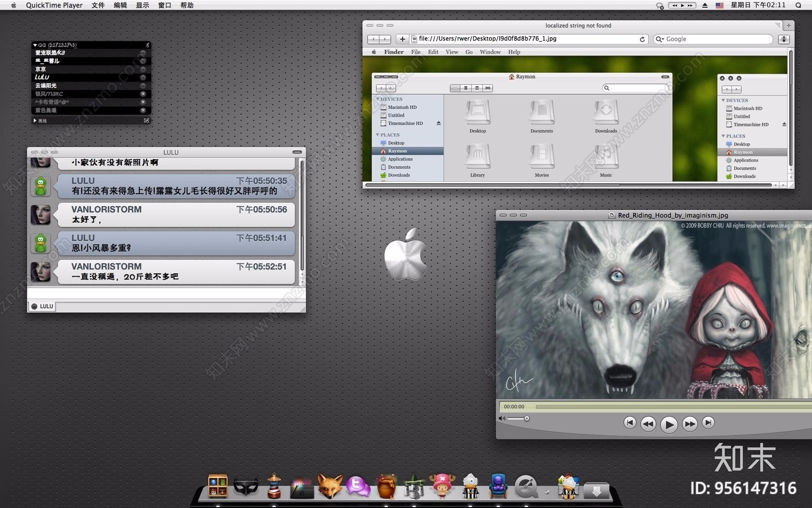Viewport: 812px width, 508px height.
Task: Go back using the Safari back arrow
Action: [x=374, y=39]
